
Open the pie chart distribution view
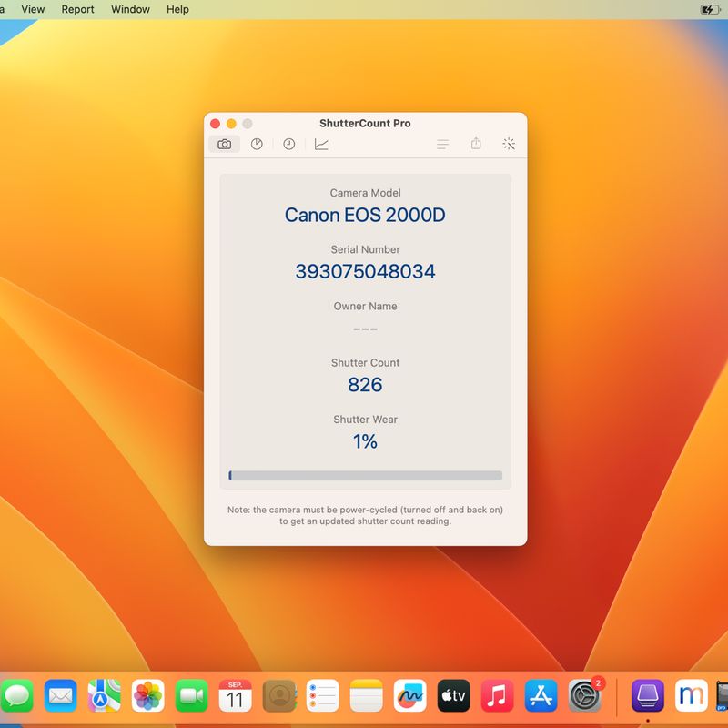coord(257,144)
